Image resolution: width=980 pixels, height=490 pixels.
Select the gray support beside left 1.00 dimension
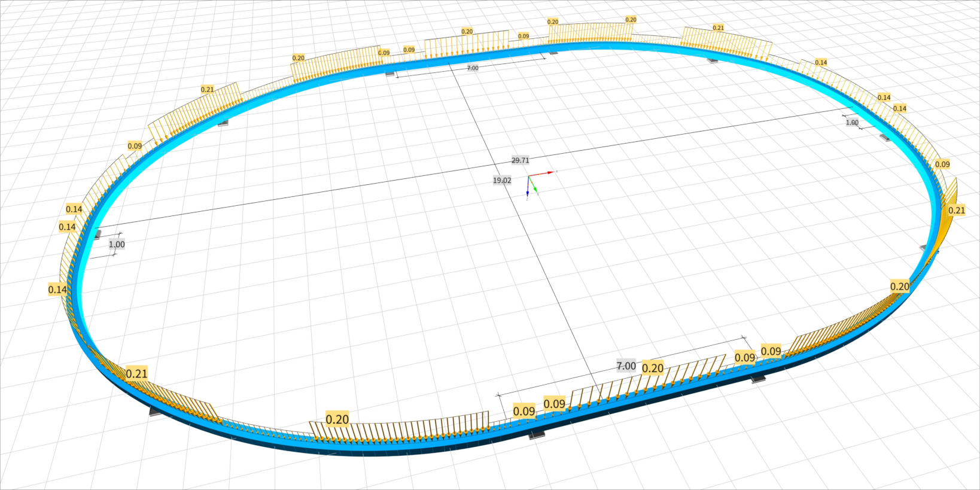point(96,235)
